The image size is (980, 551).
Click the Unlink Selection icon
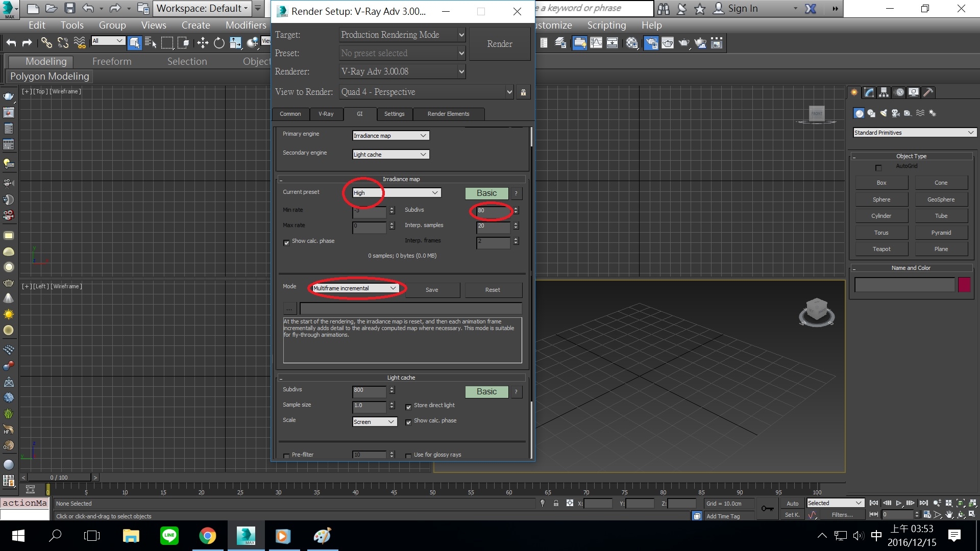coord(63,43)
